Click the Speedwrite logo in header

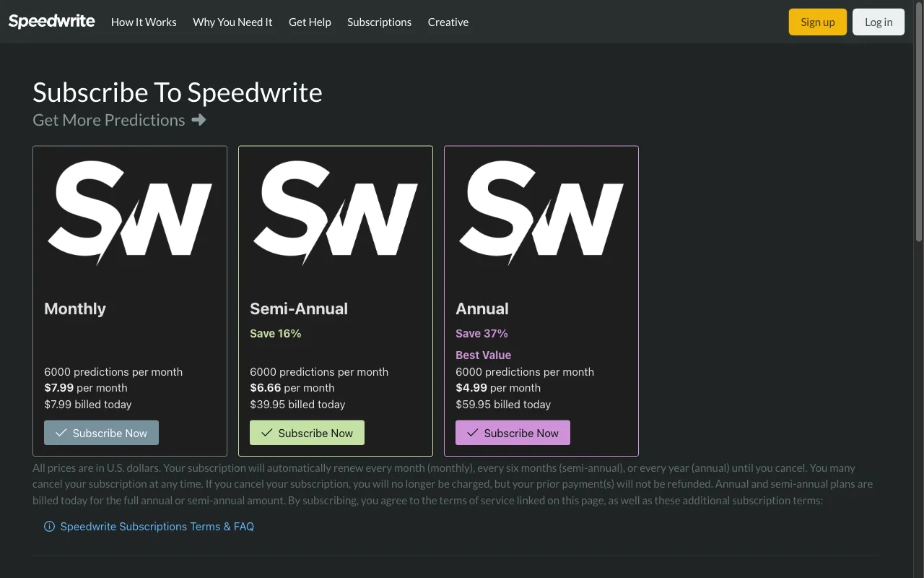click(x=52, y=22)
